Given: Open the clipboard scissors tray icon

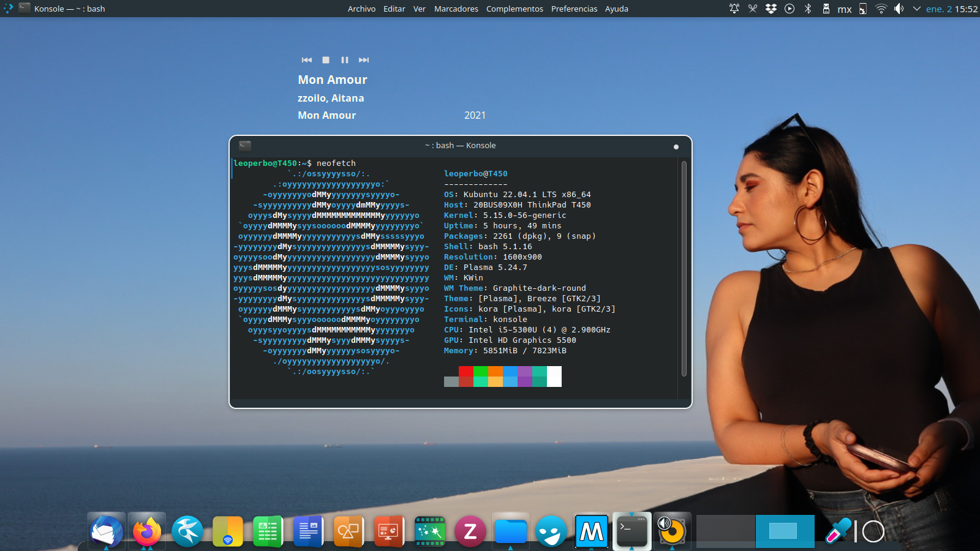Looking at the screenshot, I should [x=753, y=9].
